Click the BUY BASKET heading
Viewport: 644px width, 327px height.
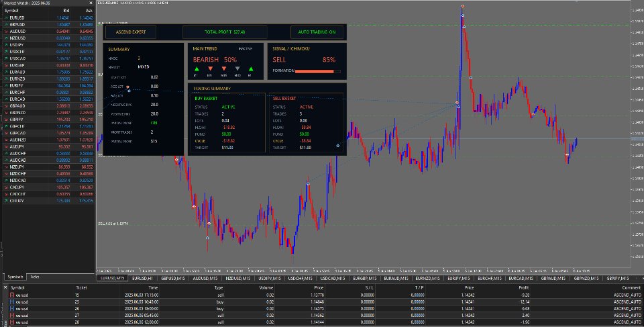tap(206, 99)
